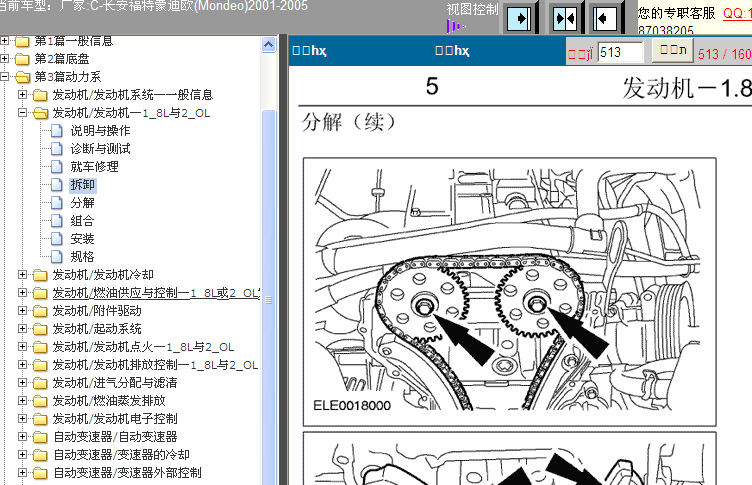752x485 pixels.
Task: Click the folder icon of 自动变速器/自动变速器
Action: point(40,437)
